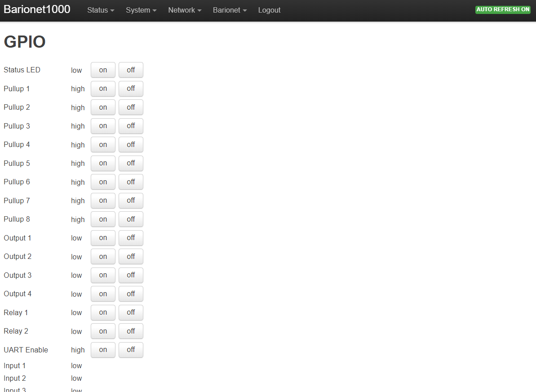The height and width of the screenshot is (392, 536).
Task: Click off button for Pullup 7
Action: tap(131, 200)
